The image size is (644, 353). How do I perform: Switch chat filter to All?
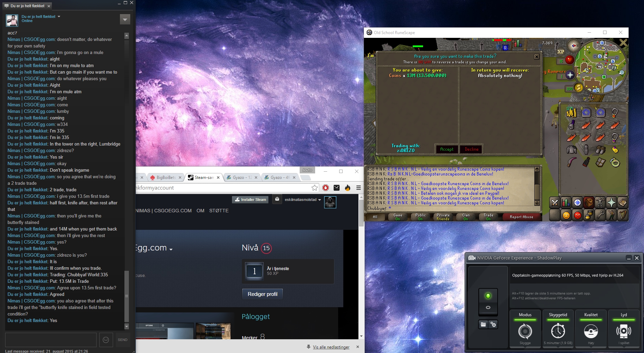[x=375, y=217]
